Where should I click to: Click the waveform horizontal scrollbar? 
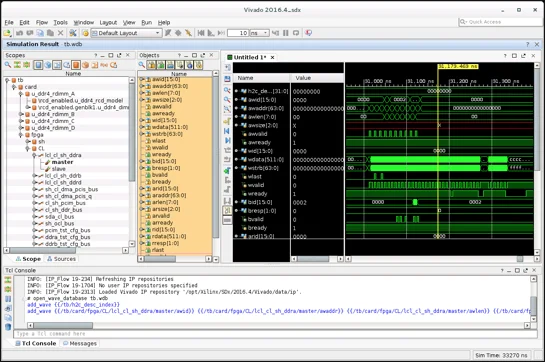coord(439,259)
